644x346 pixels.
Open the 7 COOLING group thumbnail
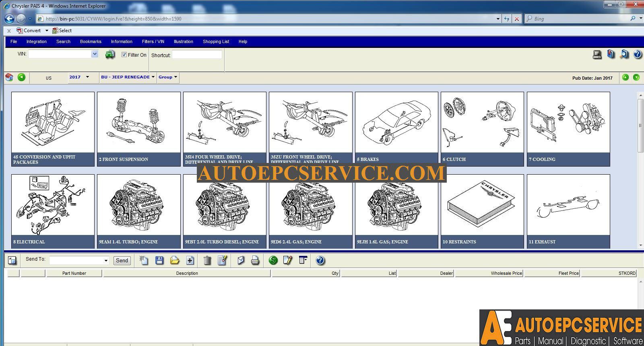pos(568,129)
